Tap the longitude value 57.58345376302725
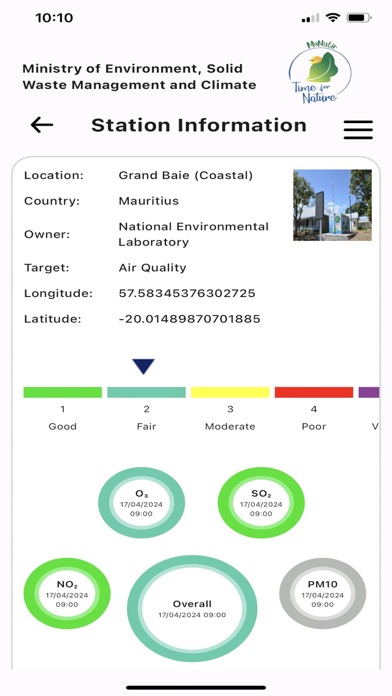 (187, 293)
